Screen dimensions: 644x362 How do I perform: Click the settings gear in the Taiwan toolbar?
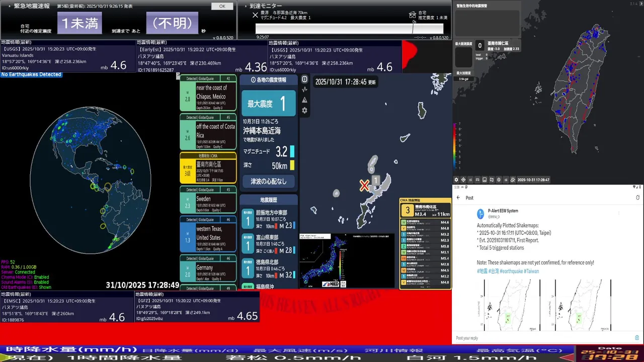pyautogui.click(x=456, y=179)
